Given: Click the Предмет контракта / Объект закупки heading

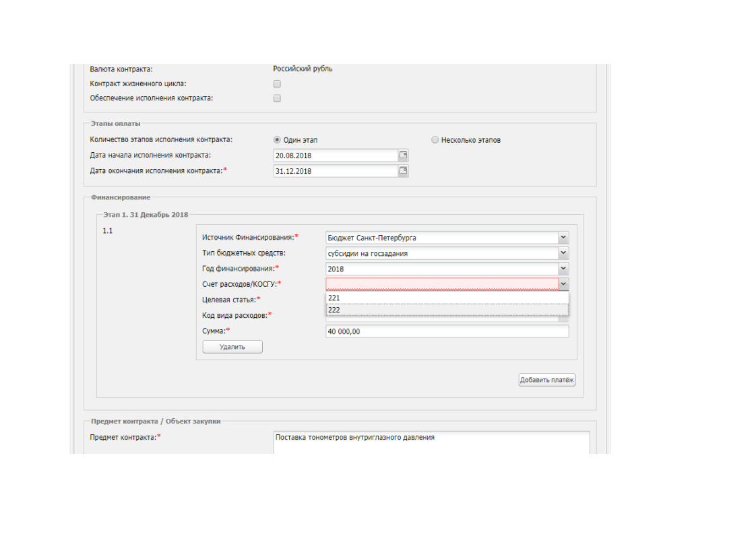Looking at the screenshot, I should click(x=156, y=422).
